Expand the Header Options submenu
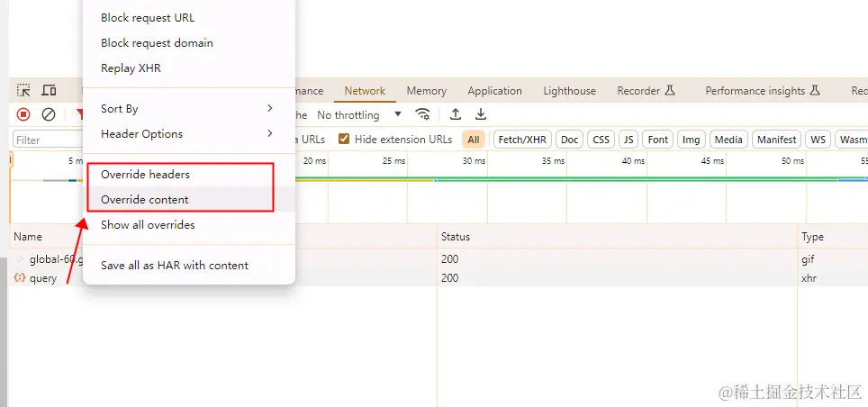The image size is (868, 407). (188, 134)
